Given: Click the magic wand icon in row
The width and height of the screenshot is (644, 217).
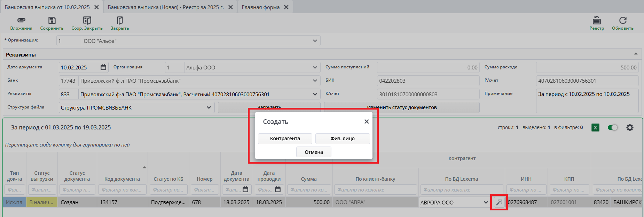Looking at the screenshot, I should [499, 202].
